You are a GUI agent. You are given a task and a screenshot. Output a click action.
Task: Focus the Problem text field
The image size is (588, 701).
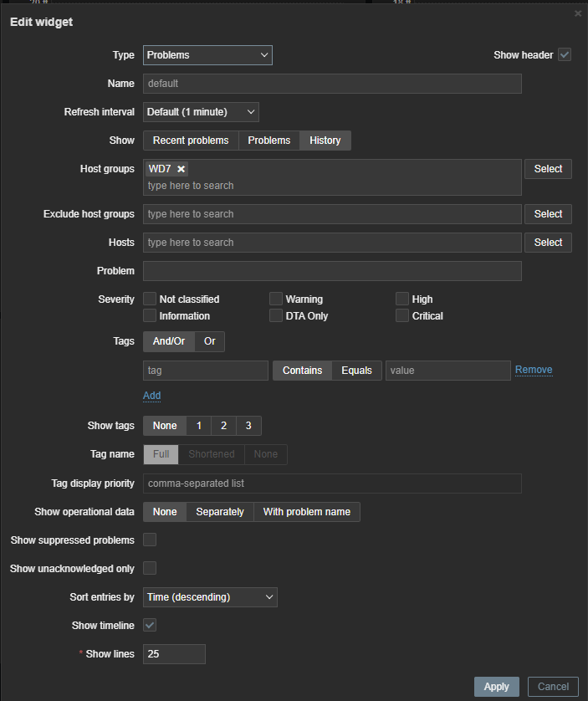332,271
